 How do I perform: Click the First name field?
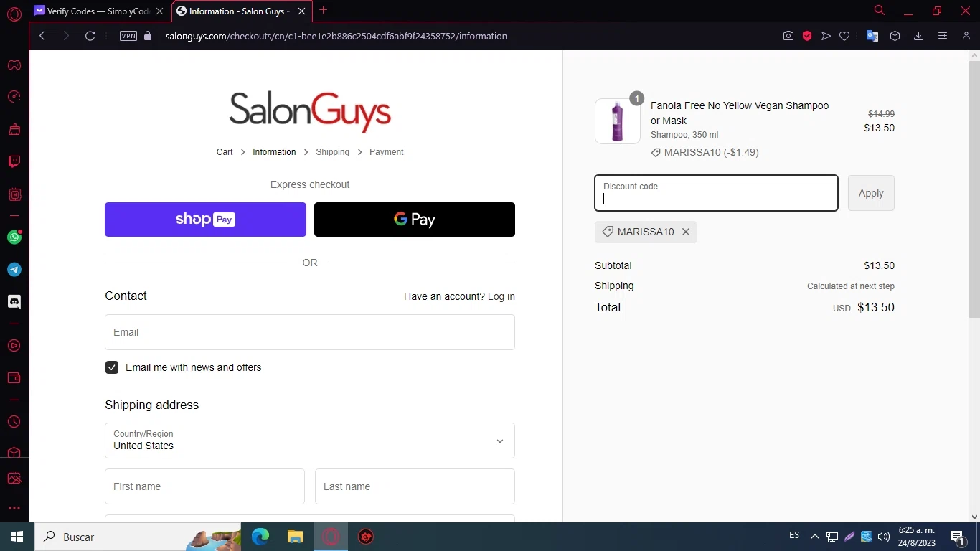[x=204, y=486]
